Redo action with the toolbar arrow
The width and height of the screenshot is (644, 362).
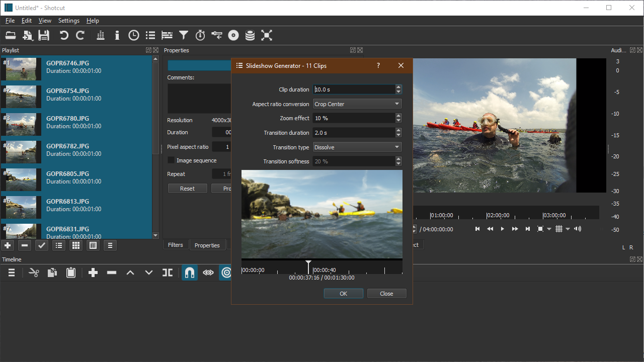[80, 35]
